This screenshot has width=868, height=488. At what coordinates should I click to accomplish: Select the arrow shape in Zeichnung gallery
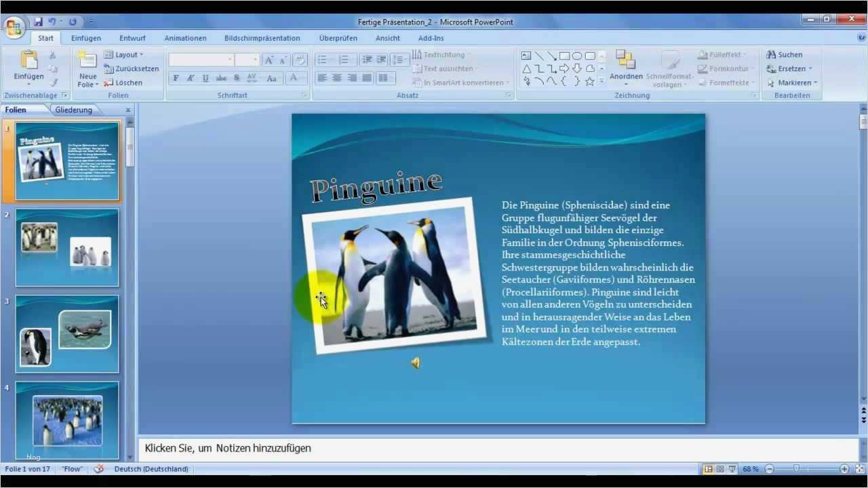[x=564, y=68]
